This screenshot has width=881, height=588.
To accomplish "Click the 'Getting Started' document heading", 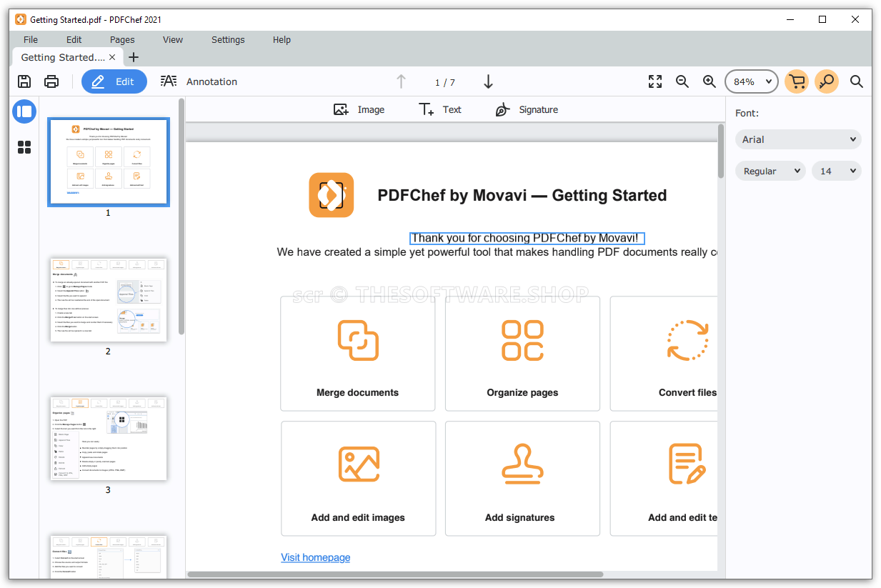I will point(522,195).
